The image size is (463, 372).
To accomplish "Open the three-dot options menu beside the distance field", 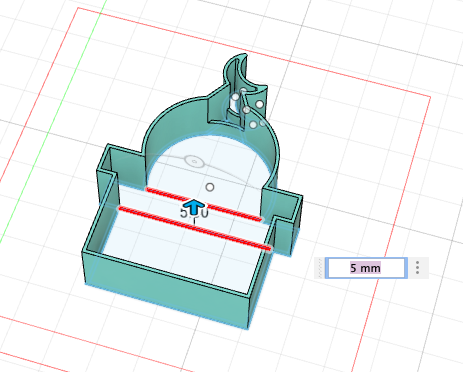I will [x=418, y=268].
